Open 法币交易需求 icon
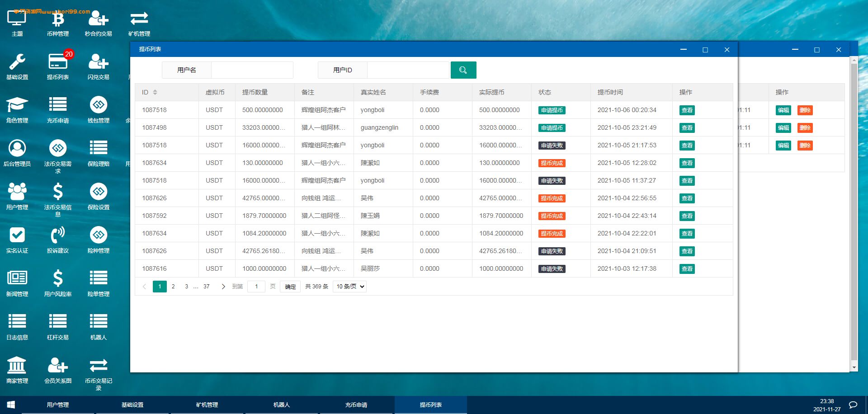This screenshot has width=868, height=414. (58, 156)
